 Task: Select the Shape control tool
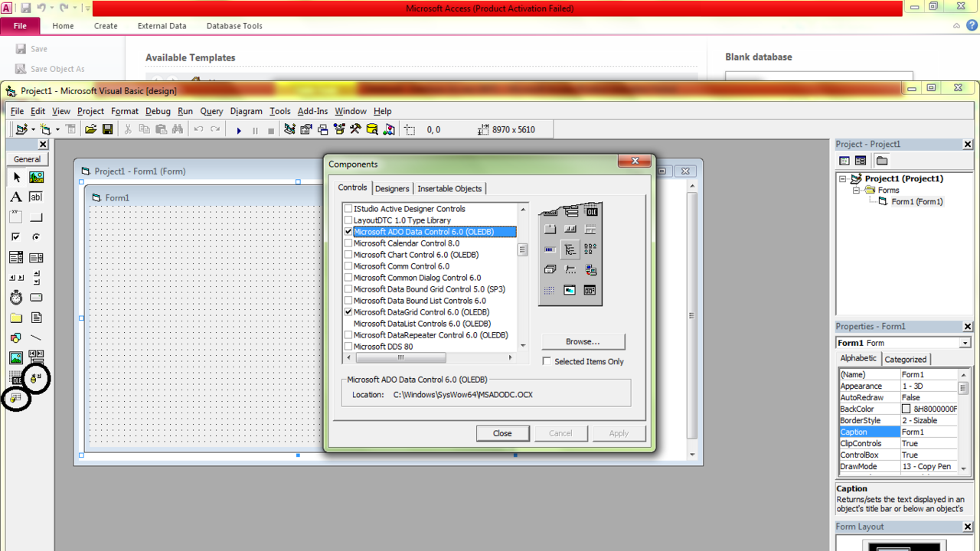tap(16, 337)
